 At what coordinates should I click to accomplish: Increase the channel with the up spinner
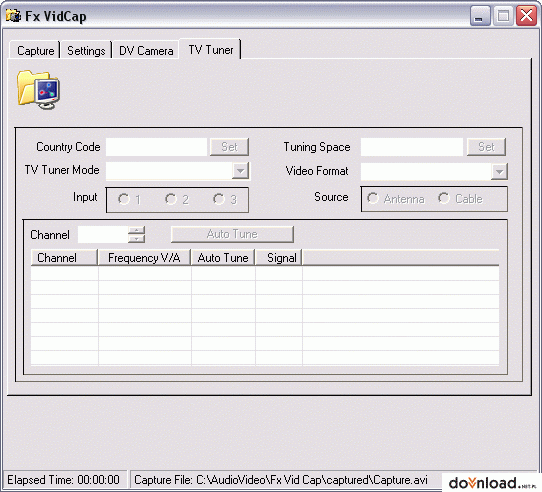(137, 230)
